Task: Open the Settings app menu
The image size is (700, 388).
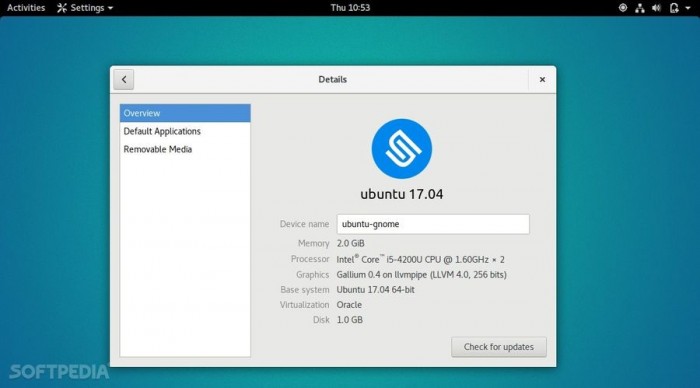Action: pyautogui.click(x=85, y=8)
